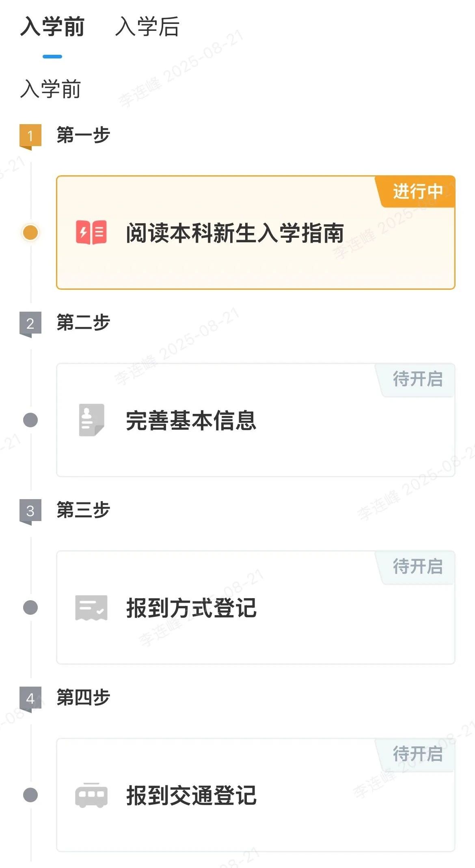Click the gray step 3 number badge
475x868 pixels.
pyautogui.click(x=30, y=511)
